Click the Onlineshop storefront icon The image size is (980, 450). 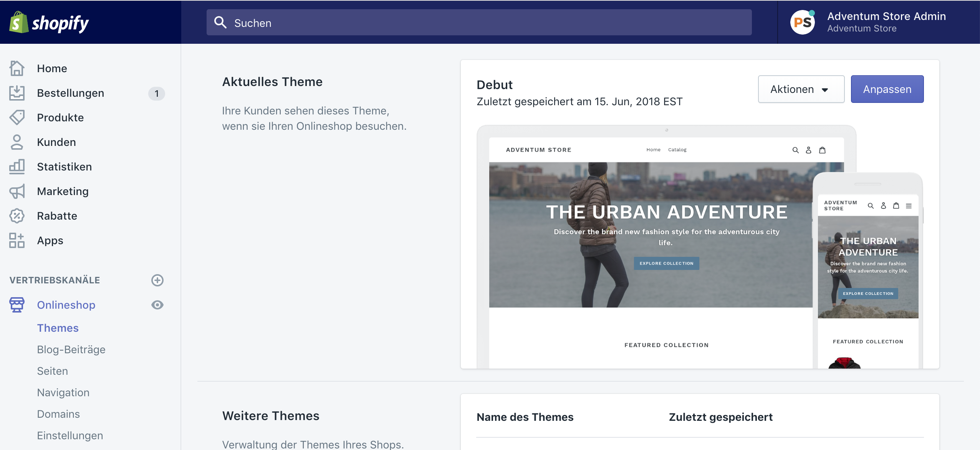[x=17, y=305]
